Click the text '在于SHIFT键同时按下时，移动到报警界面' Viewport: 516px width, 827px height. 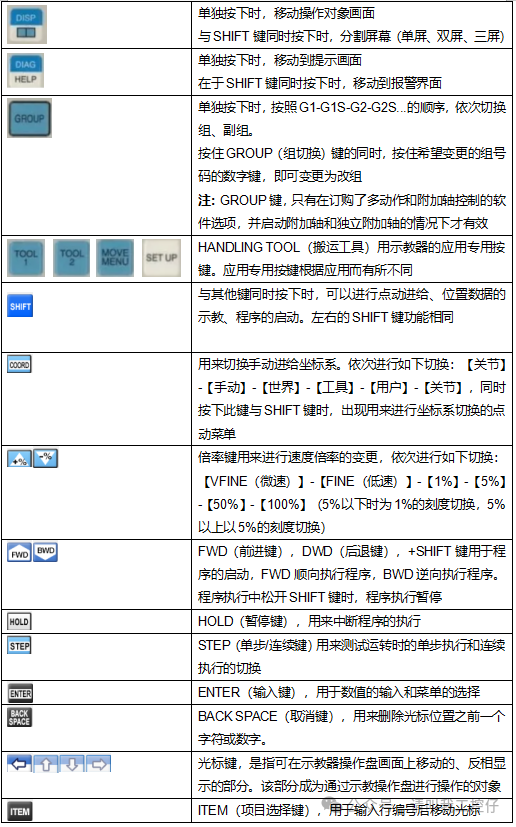(320, 83)
